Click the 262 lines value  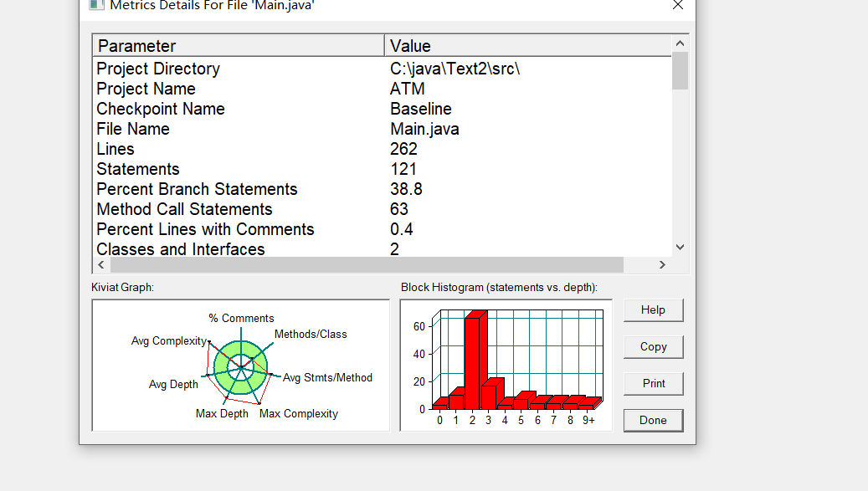(403, 149)
